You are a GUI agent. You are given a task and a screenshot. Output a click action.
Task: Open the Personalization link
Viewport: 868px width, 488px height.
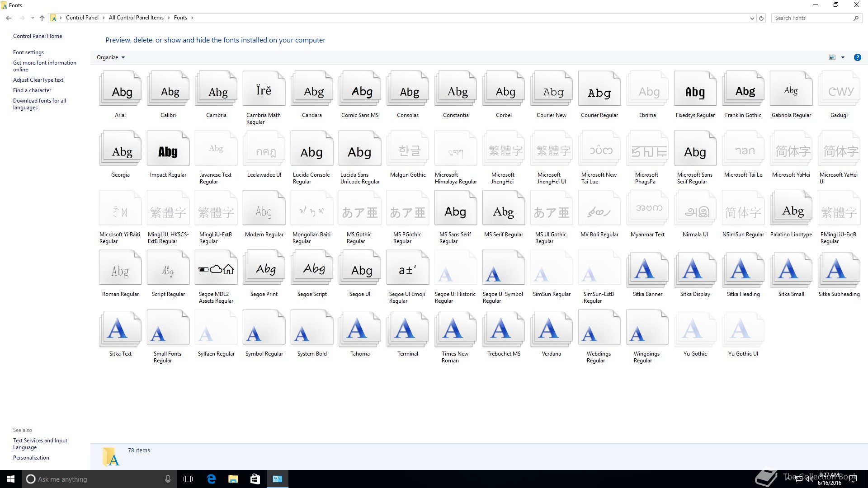[31, 458]
